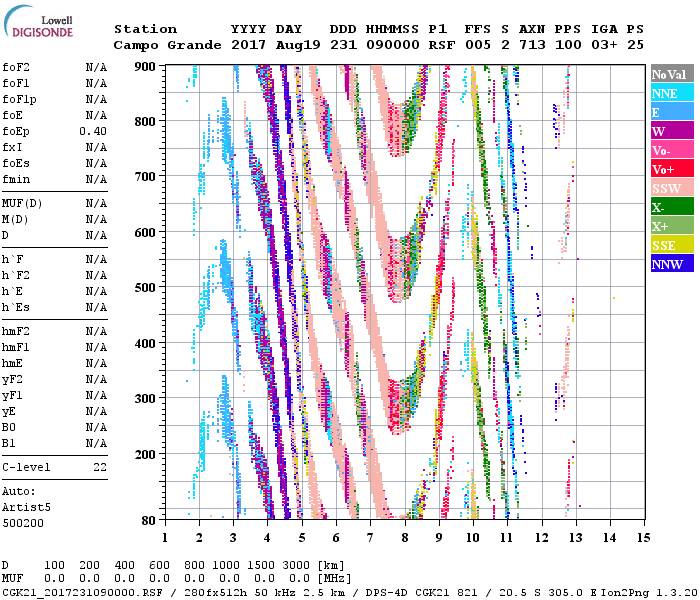This screenshot has width=700, height=600.
Task: Click the B1 parameter label
Action: tap(9, 443)
